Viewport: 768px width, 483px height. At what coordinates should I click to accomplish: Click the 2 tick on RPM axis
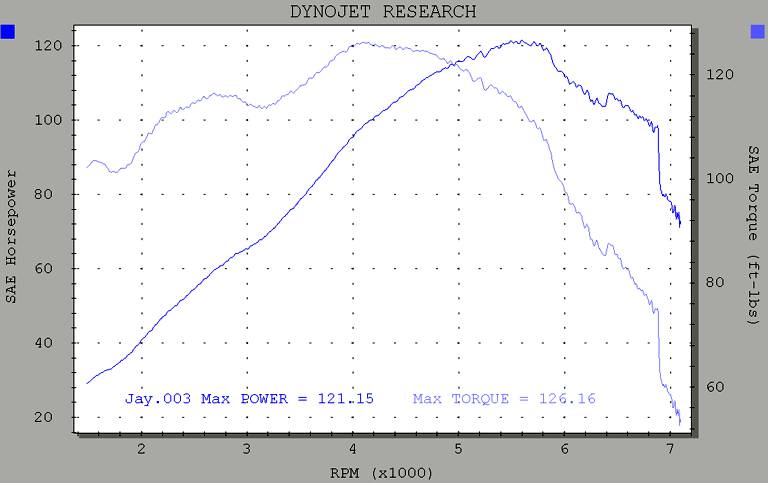coord(142,449)
